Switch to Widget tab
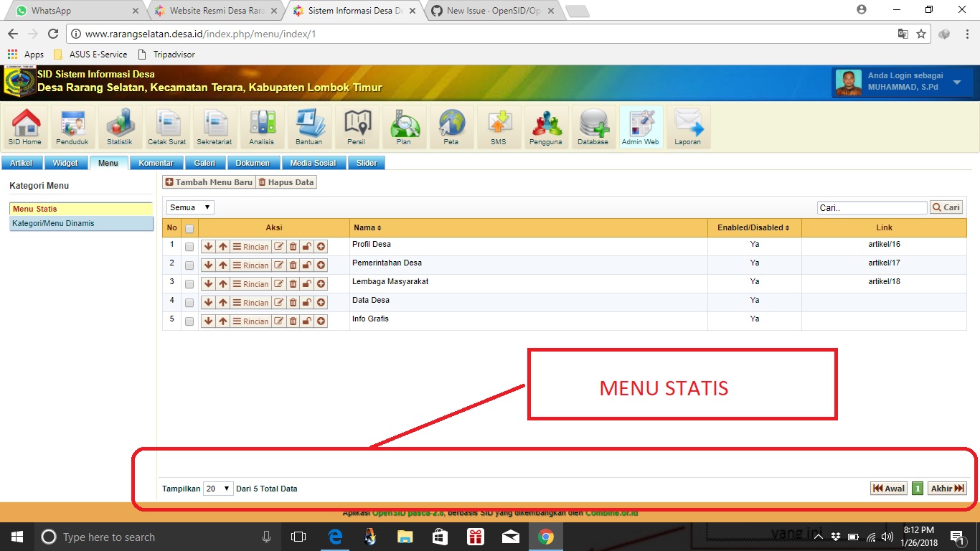This screenshot has width=980, height=551. coord(65,163)
